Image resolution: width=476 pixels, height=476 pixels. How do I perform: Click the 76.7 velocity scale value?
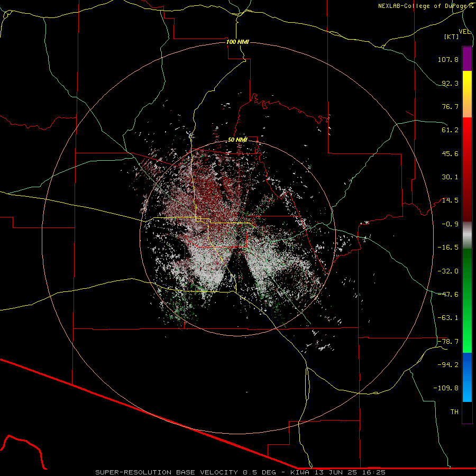click(450, 106)
